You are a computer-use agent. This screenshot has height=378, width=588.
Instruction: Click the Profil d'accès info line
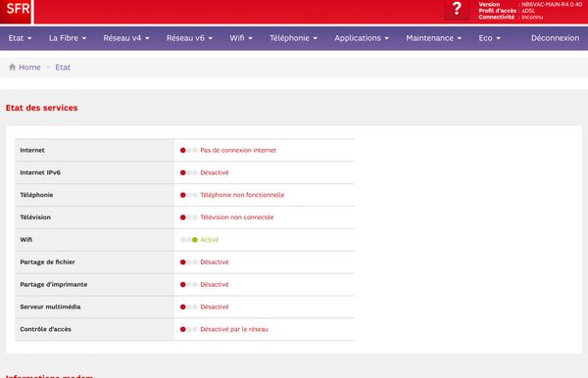507,11
